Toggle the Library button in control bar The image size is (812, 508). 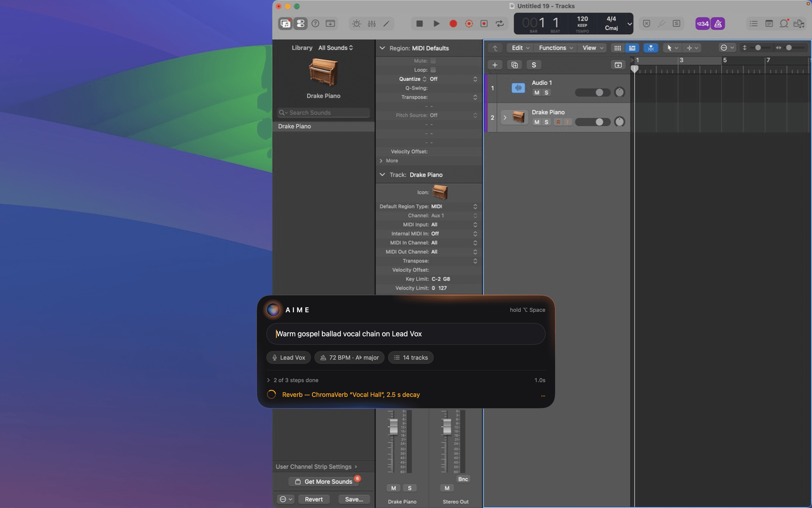coord(285,24)
